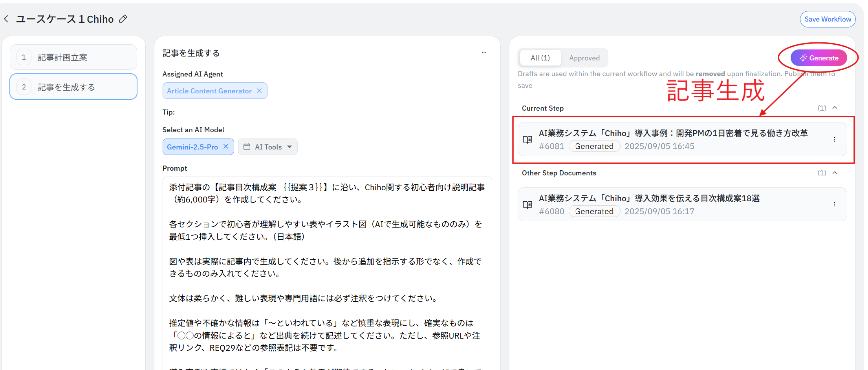
Task: Select step 1 記事計画立案
Action: [73, 57]
